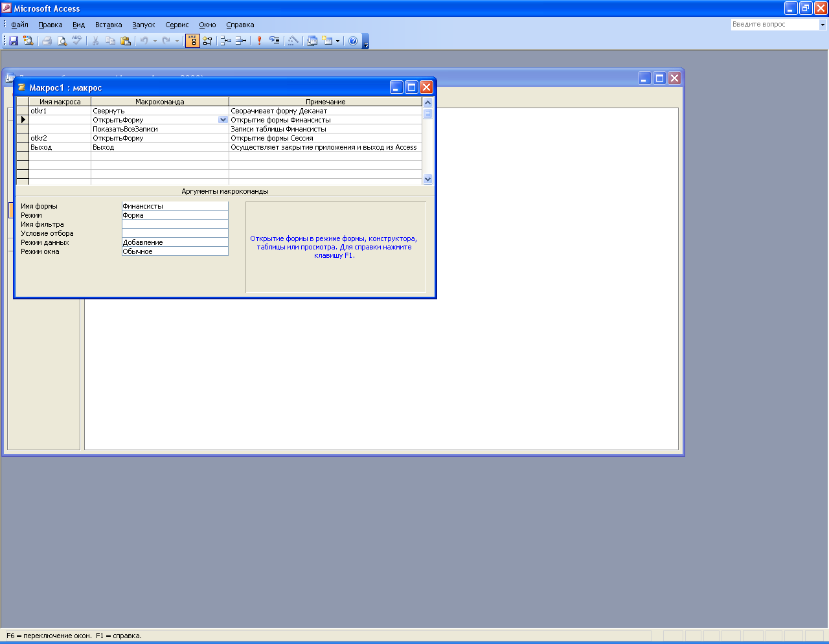Select the Свернуть macro action cell
This screenshot has height=644, width=829.
point(160,111)
